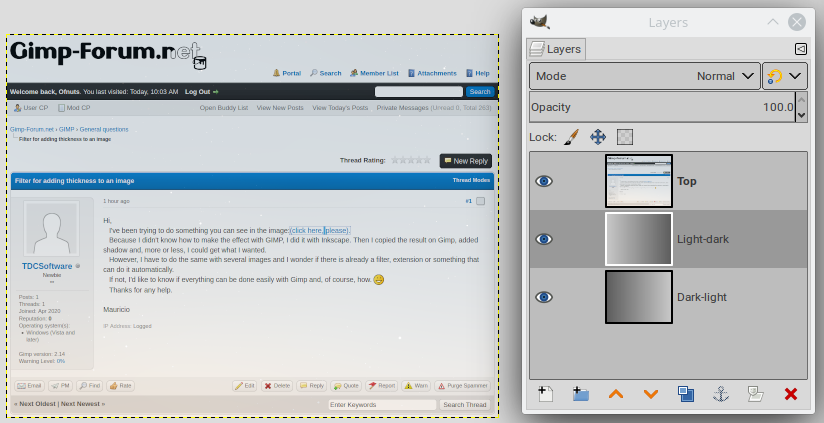Viewport: 824px width, 423px height.
Task: Open the layers tab configuration menu
Action: (x=800, y=49)
